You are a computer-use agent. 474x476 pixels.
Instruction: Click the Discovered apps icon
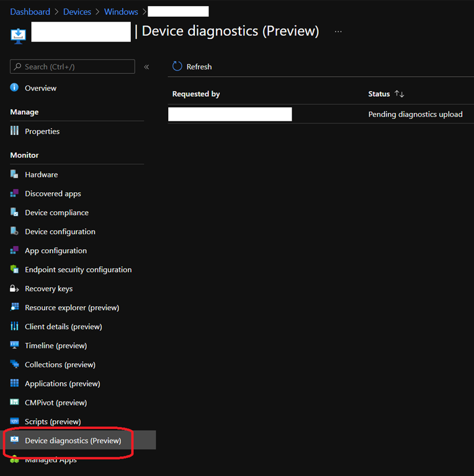(x=14, y=193)
